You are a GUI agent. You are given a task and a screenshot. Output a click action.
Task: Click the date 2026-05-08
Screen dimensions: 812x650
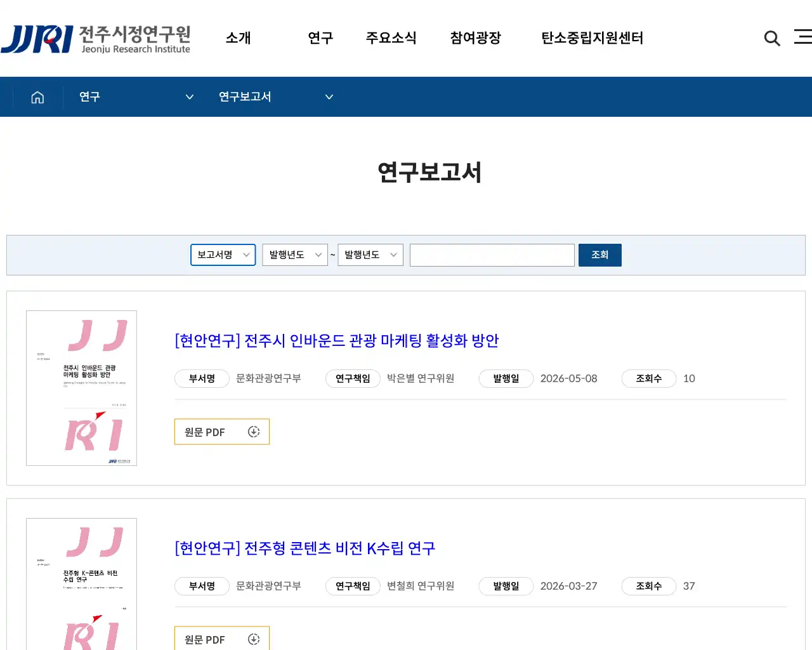tap(569, 378)
